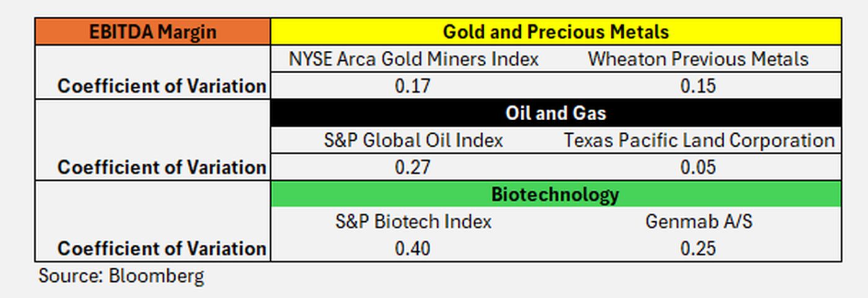This screenshot has width=868, height=298.
Task: Select Coefficient of Variation label under Biotechnology
Action: point(162,248)
